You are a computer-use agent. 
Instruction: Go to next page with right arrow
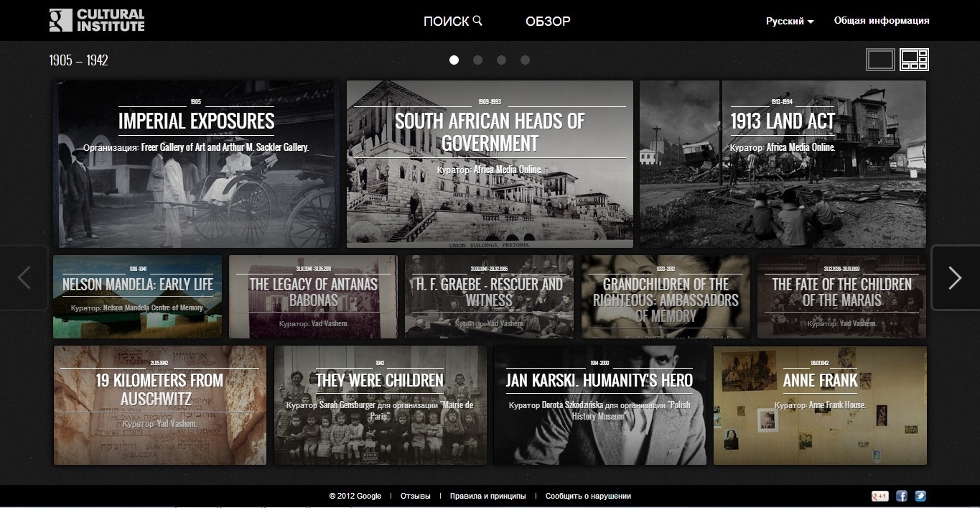[954, 278]
